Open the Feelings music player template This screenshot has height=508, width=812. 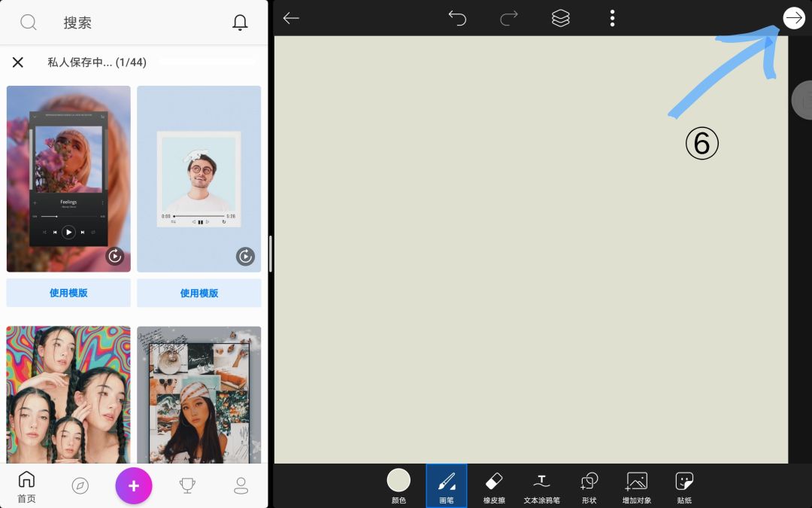pos(68,179)
